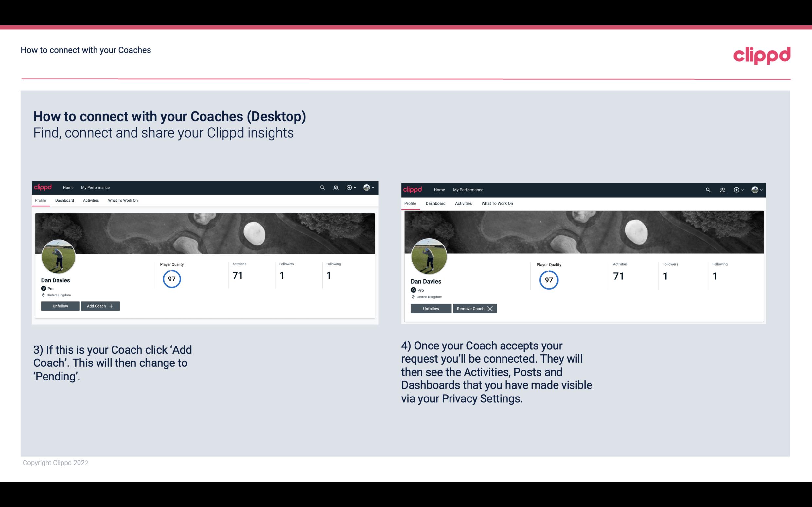
Task: Toggle the 'What To Work On' tab
Action: pyautogui.click(x=122, y=200)
